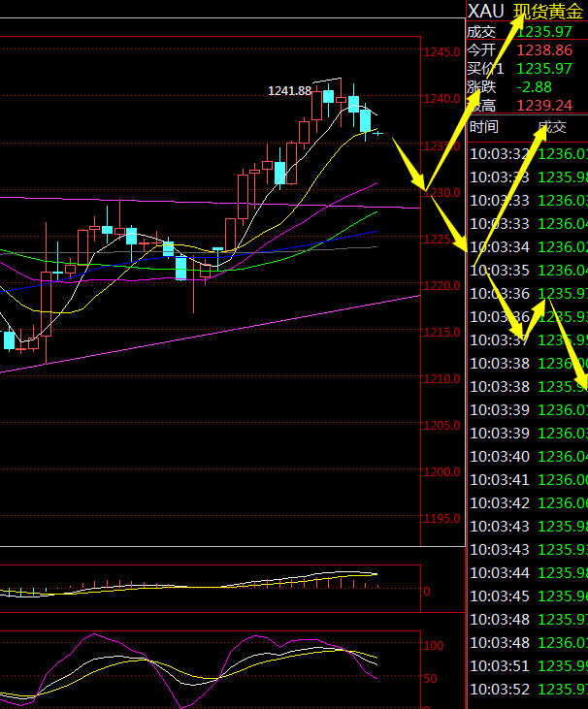The width and height of the screenshot is (588, 709).
Task: Click the 1245.0 price axis label
Action: [x=441, y=52]
